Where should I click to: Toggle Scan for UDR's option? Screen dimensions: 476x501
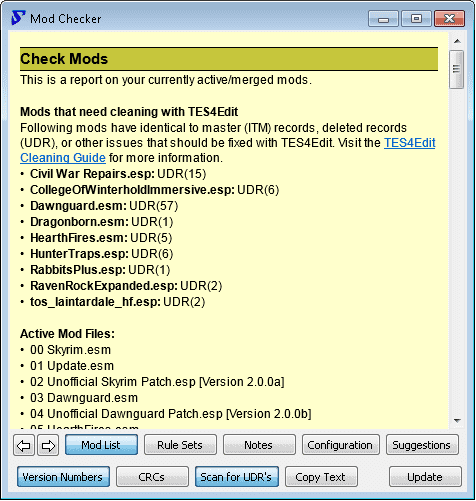[237, 477]
